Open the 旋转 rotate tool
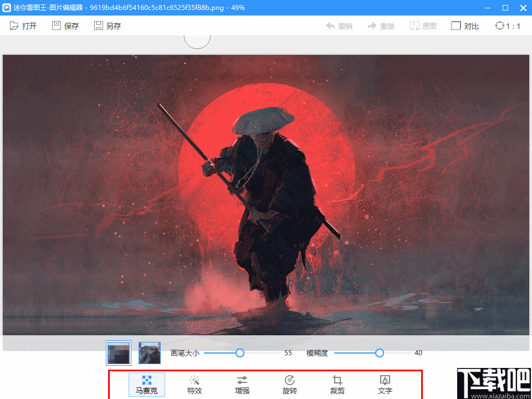 pyautogui.click(x=290, y=385)
